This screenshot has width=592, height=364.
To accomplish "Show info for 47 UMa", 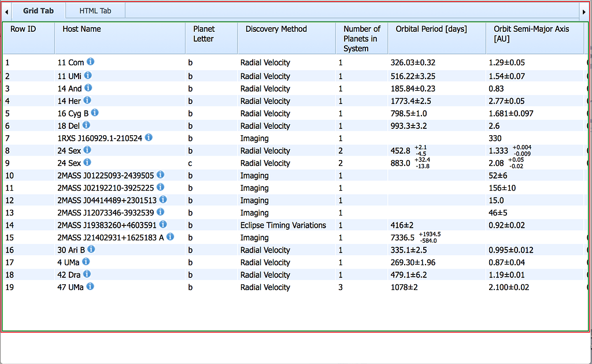I will point(90,287).
